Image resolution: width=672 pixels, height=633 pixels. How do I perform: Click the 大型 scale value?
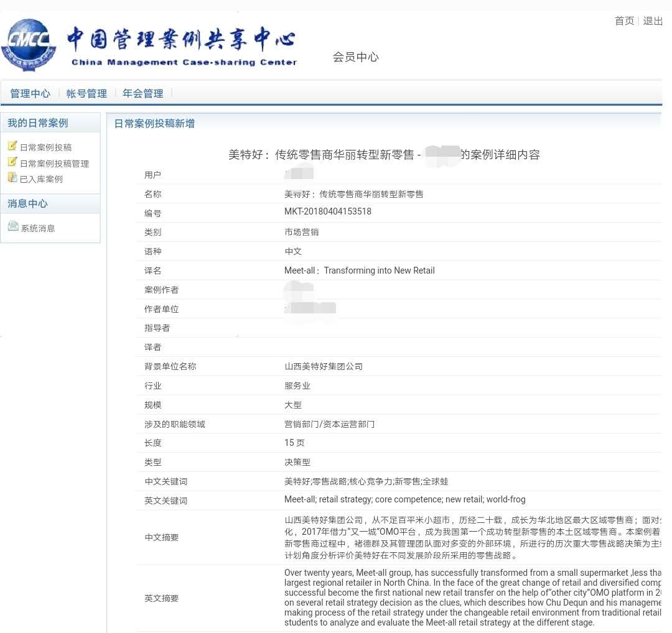click(x=293, y=405)
